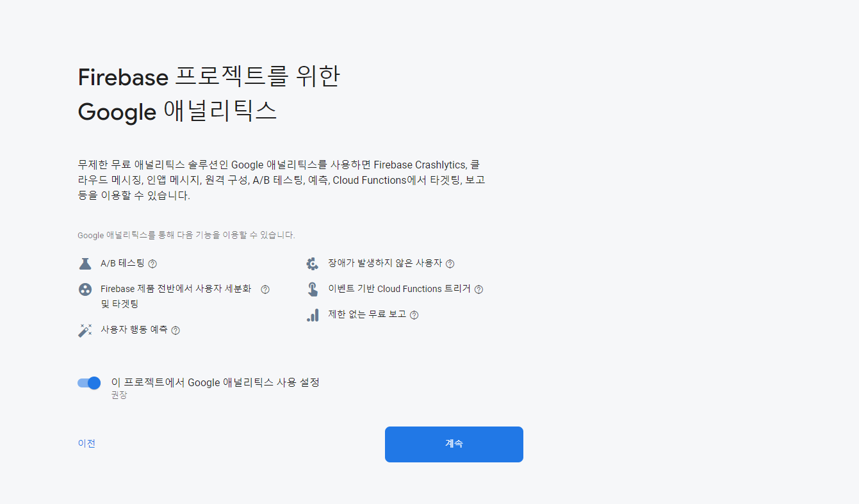Screen dimensions: 859x504
Task: Open help icon beside 장애가 발생하지 않은 사용자
Action: [x=450, y=264]
